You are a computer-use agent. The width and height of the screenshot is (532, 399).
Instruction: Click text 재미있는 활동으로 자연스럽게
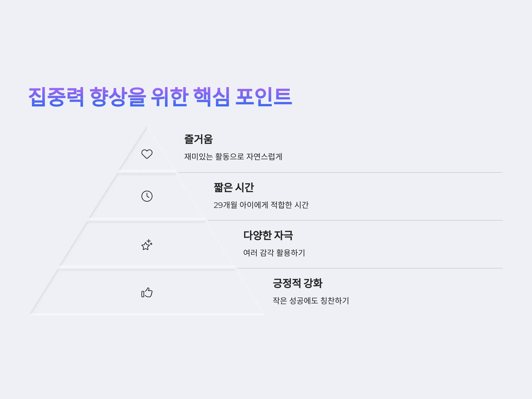point(233,156)
